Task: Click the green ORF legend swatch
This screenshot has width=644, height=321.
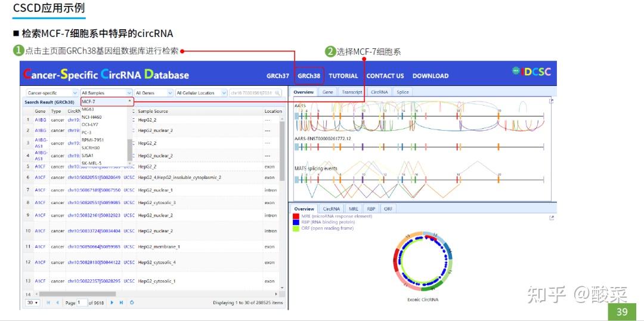Action: pyautogui.click(x=296, y=228)
